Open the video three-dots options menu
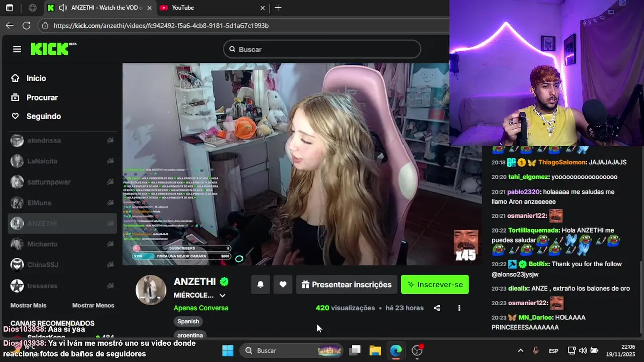 [x=459, y=308]
